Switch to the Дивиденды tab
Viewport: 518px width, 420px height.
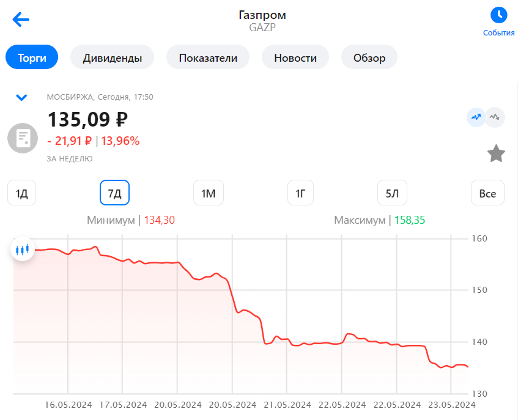(112, 57)
